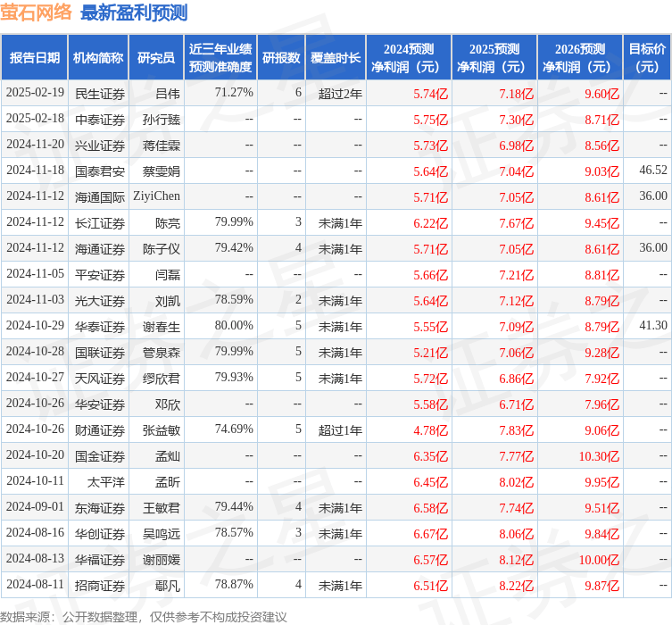Select the 海通国际 institution cell
672x625 pixels.
(x=100, y=196)
